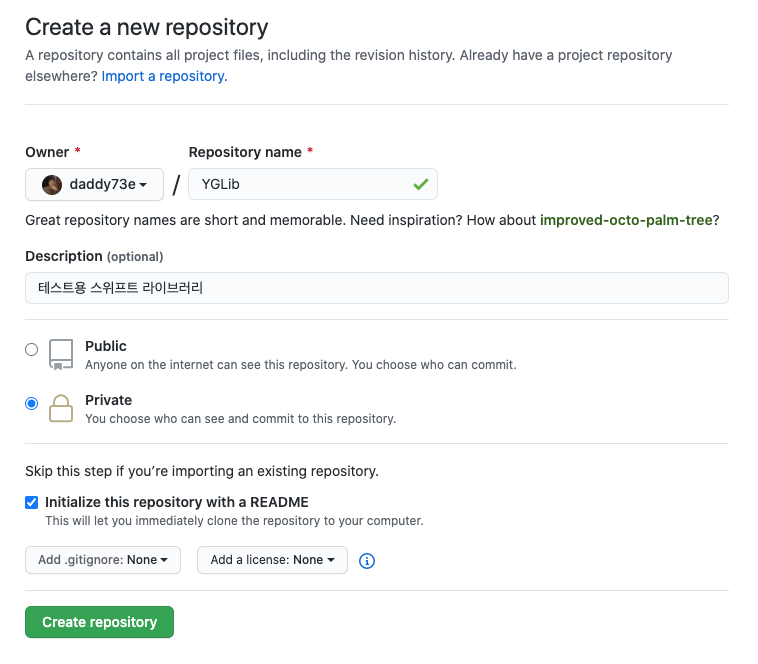
Task: Select the Private radio button
Action: pos(31,404)
